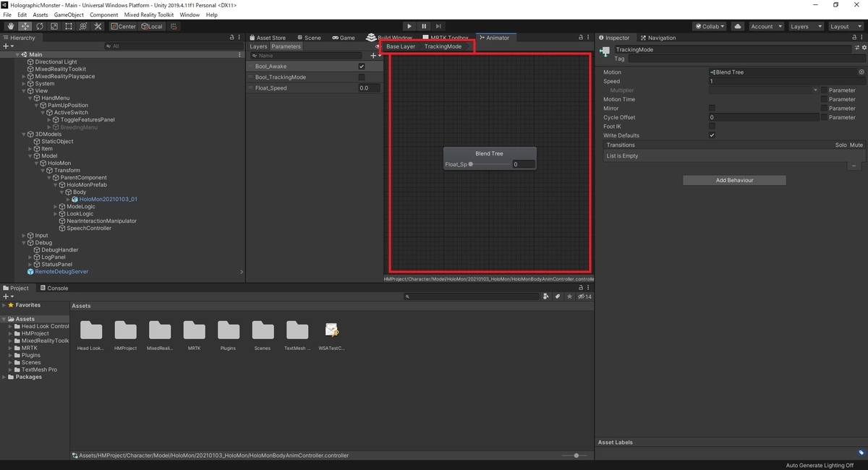
Task: Open the Component menu
Action: 103,14
